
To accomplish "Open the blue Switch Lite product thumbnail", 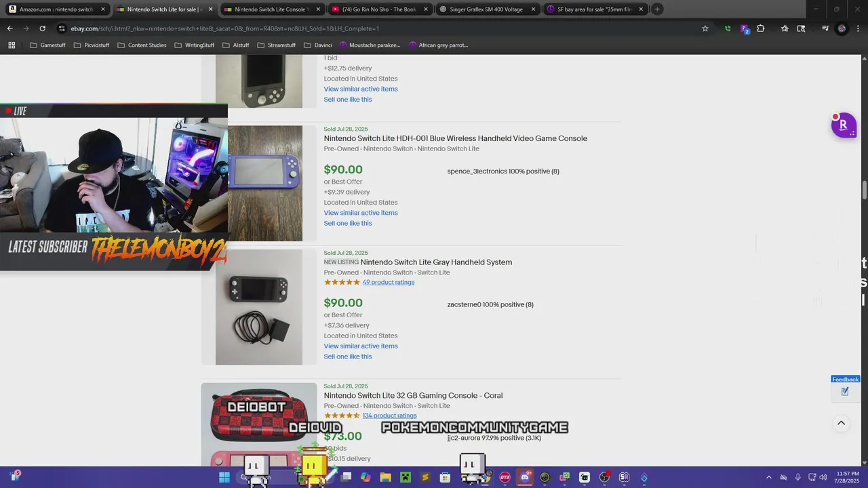I will [265, 183].
